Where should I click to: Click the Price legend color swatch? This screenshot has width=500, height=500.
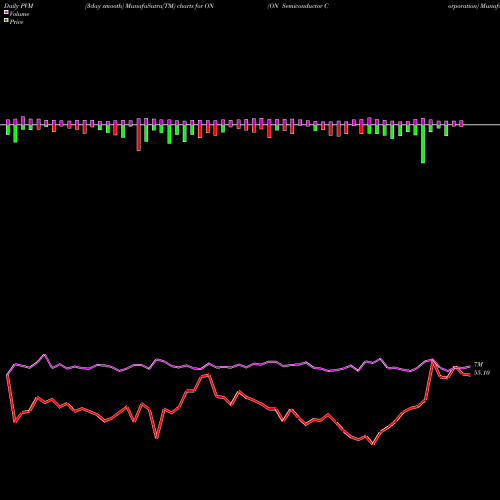6,21
